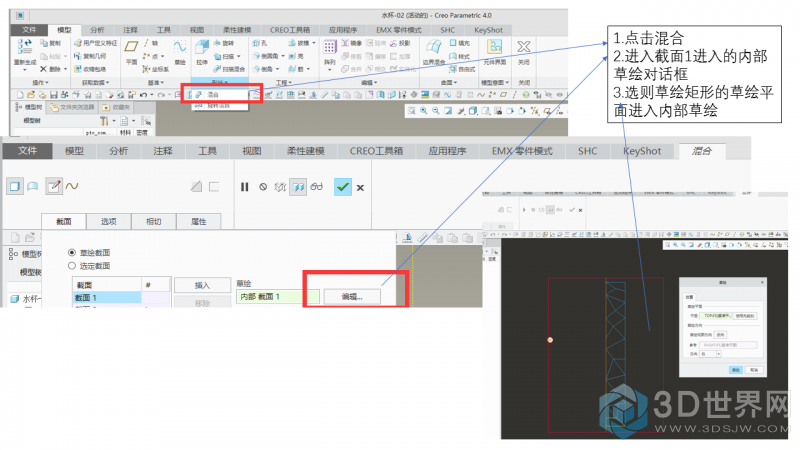Click the 边界混合 (Boundary Blend) icon
This screenshot has height=450, width=800.
(434, 47)
